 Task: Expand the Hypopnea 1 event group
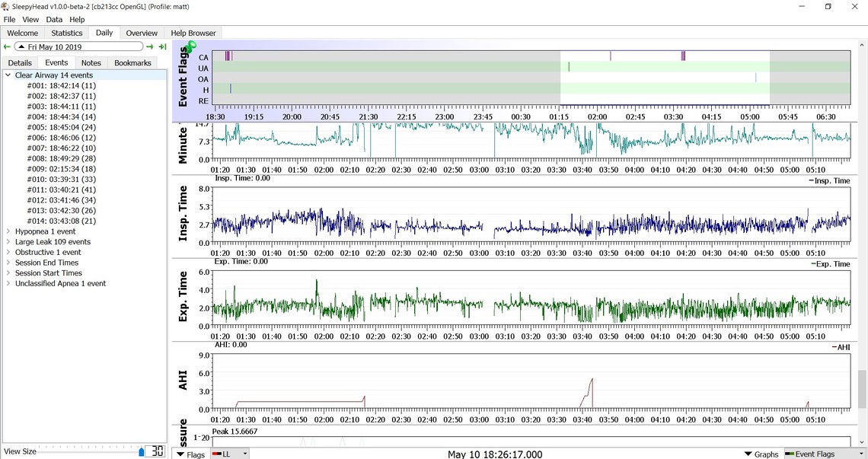[x=8, y=231]
